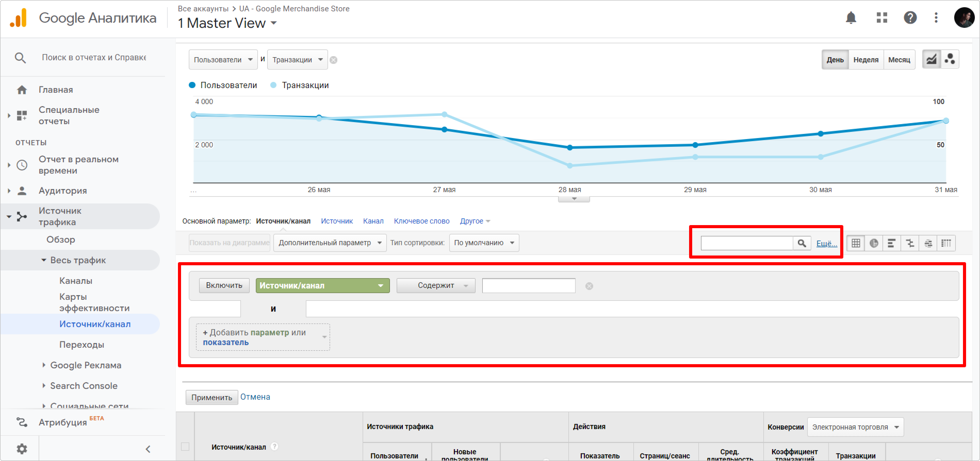Toggle graph granularity to Неделя

pos(865,60)
